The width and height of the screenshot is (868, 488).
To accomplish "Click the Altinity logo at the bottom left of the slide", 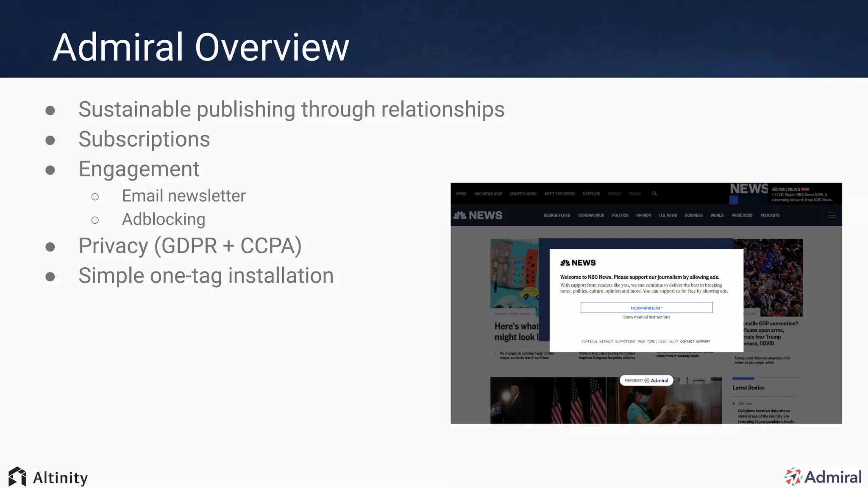I will point(48,477).
